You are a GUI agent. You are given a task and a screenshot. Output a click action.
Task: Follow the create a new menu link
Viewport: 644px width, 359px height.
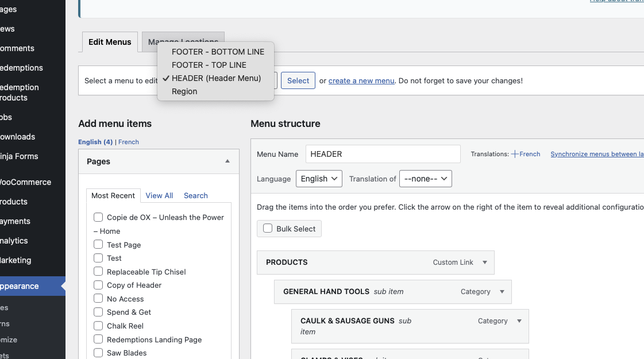(x=361, y=81)
